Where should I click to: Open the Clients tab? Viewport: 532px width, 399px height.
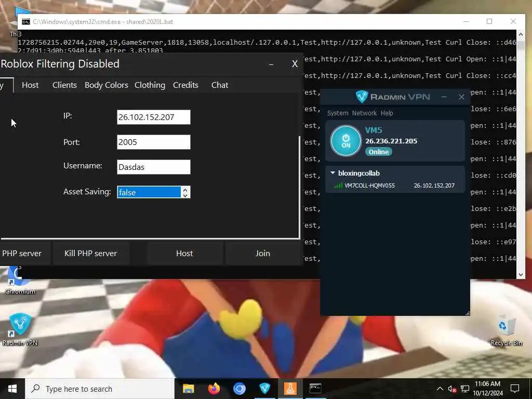[x=64, y=85]
